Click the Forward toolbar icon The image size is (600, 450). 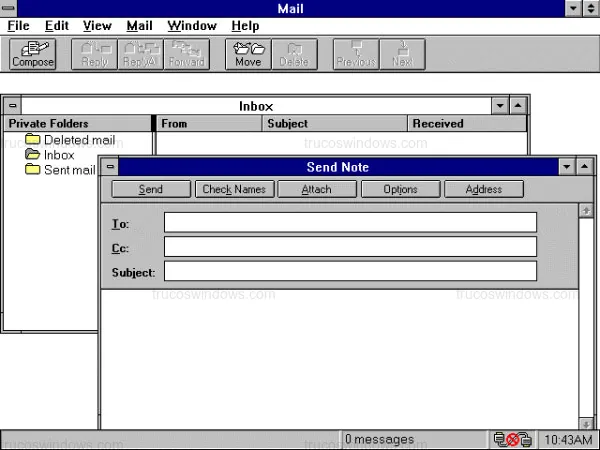coord(186,54)
